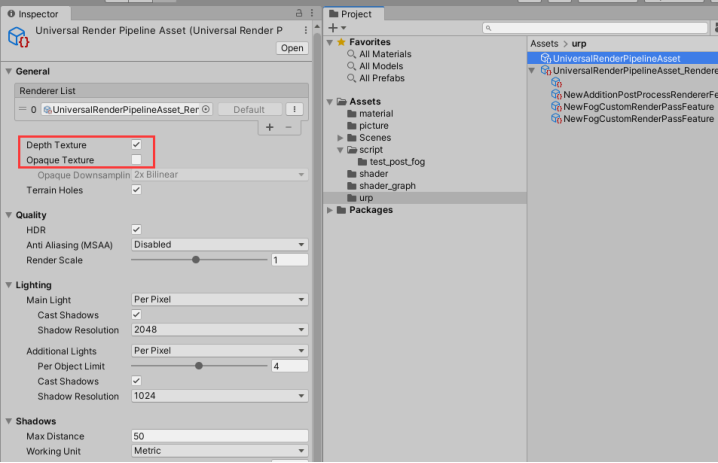Toggle the Depth Texture checkbox
The image size is (718, 463).
coord(136,145)
